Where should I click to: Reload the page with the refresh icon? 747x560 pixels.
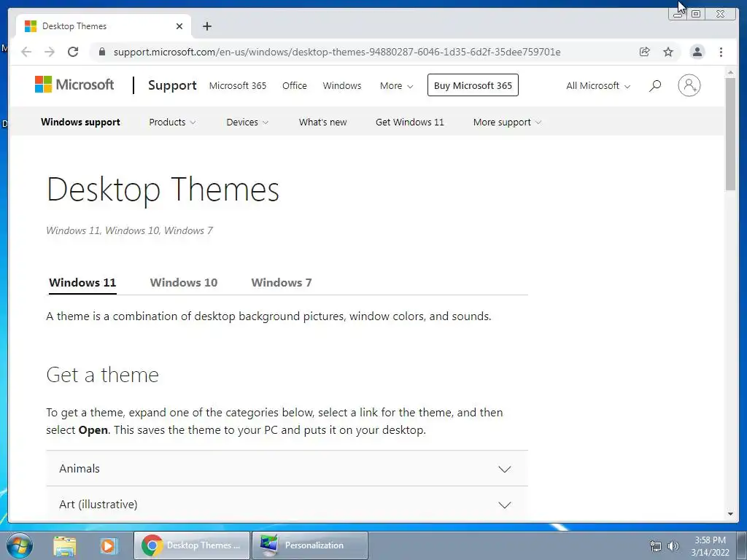tap(73, 52)
